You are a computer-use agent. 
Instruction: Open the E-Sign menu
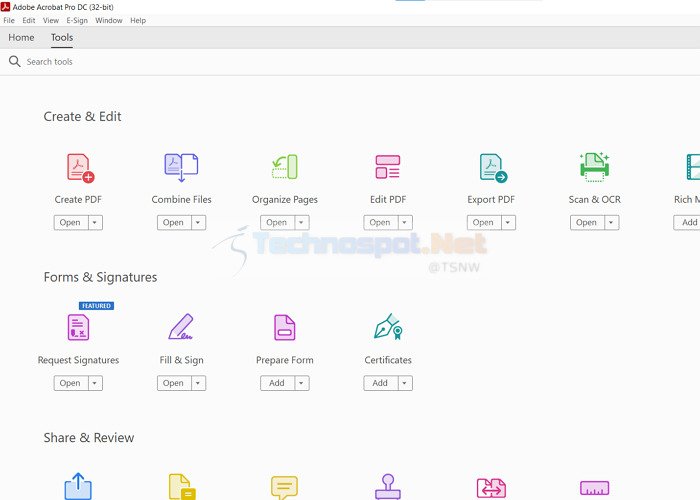(x=77, y=21)
